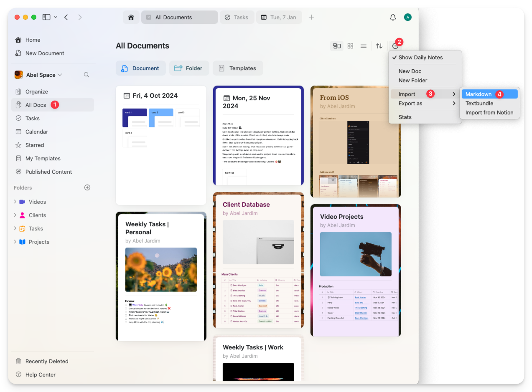This screenshot has width=532, height=392.
Task: Open Published Content in the sidebar
Action: tap(53, 172)
